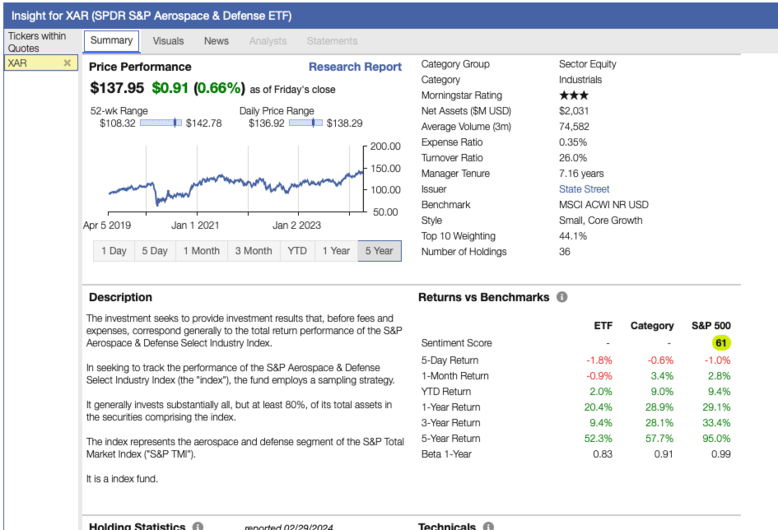Click the Turnover Ratio value 26.0%
Screen dimensions: 778x530
pyautogui.click(x=573, y=158)
